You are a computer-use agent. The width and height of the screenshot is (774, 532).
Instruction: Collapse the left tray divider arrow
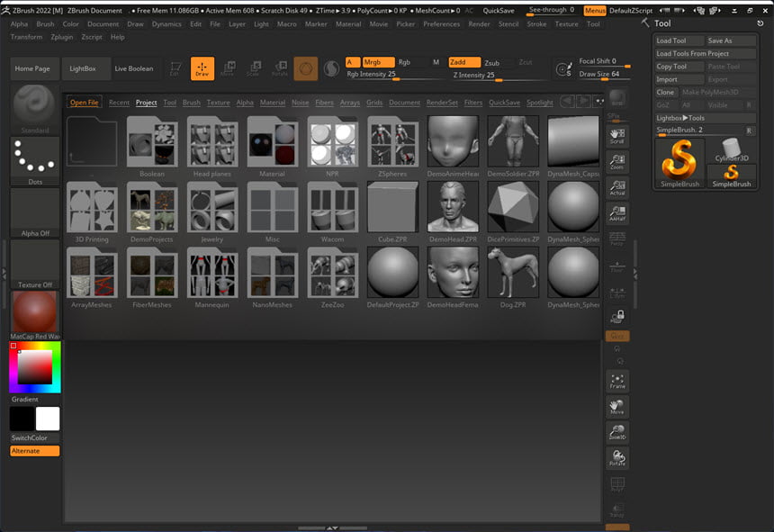pos(4,272)
